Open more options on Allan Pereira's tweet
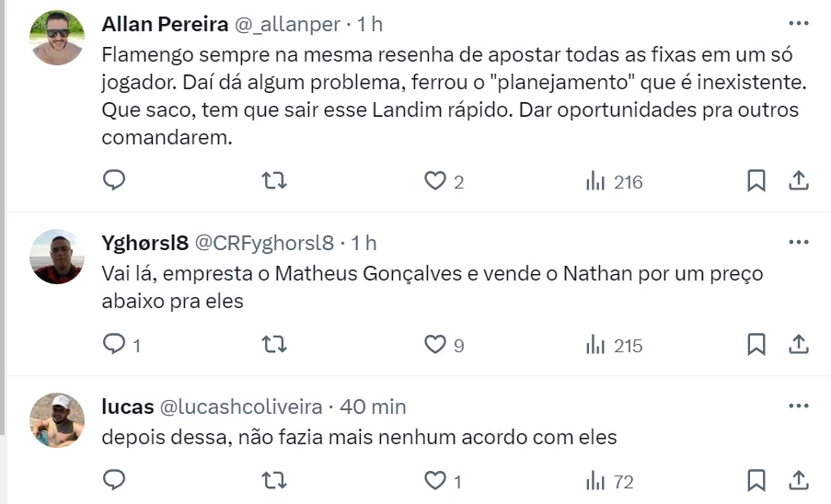Image resolution: width=831 pixels, height=504 pixels. [x=799, y=23]
